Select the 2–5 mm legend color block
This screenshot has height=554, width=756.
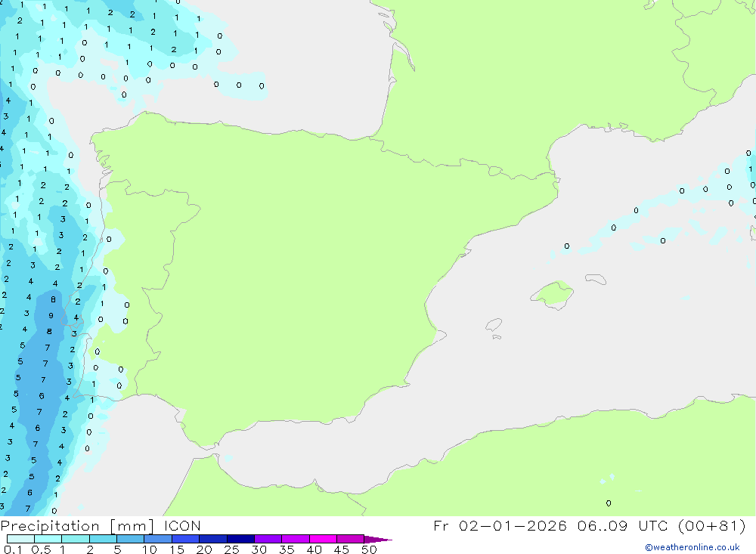[103, 539]
